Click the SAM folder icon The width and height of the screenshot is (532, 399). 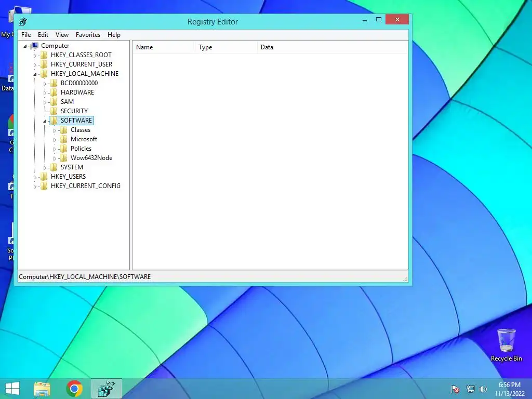(x=54, y=101)
